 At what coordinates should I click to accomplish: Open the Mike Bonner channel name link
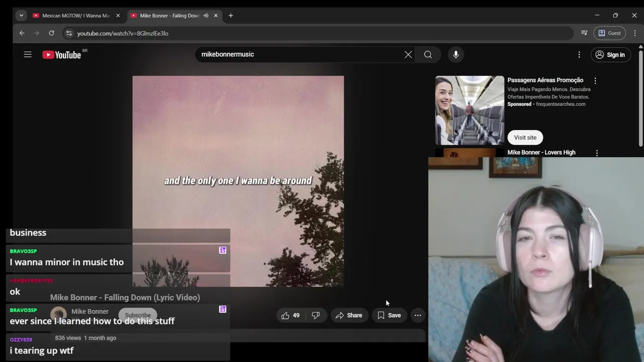click(90, 312)
